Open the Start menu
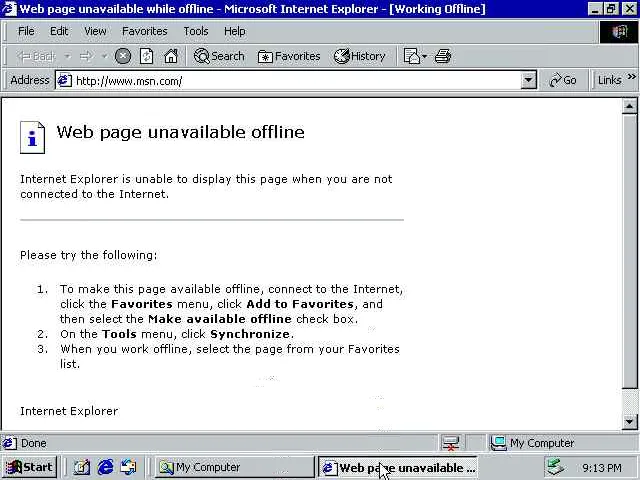The width and height of the screenshot is (640, 480). [29, 467]
